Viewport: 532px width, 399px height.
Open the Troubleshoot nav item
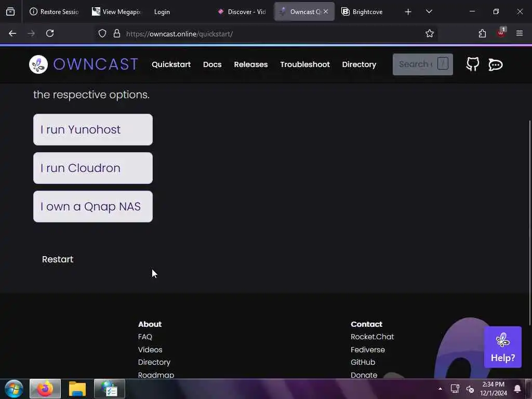[x=305, y=64]
